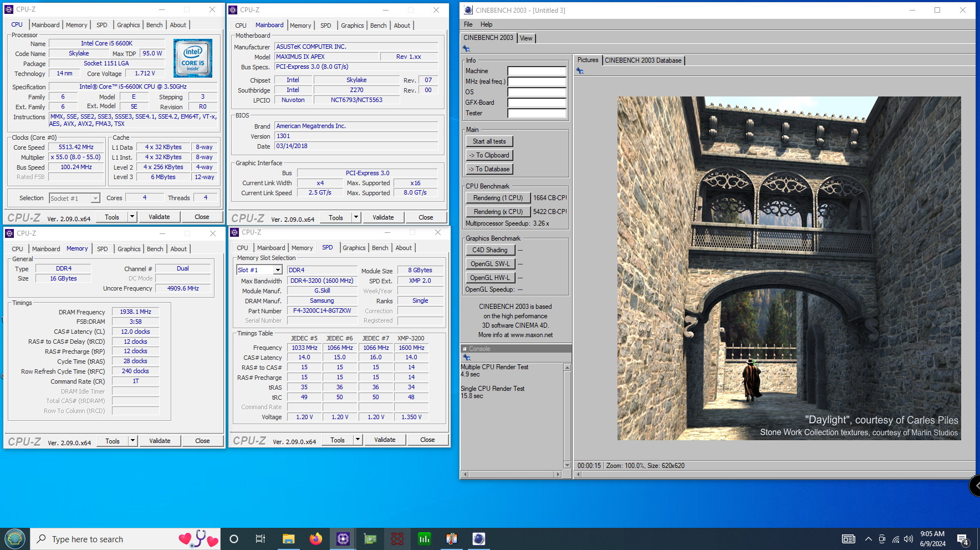
Task: Open the green bar-chart taskbar app
Action: [x=425, y=539]
